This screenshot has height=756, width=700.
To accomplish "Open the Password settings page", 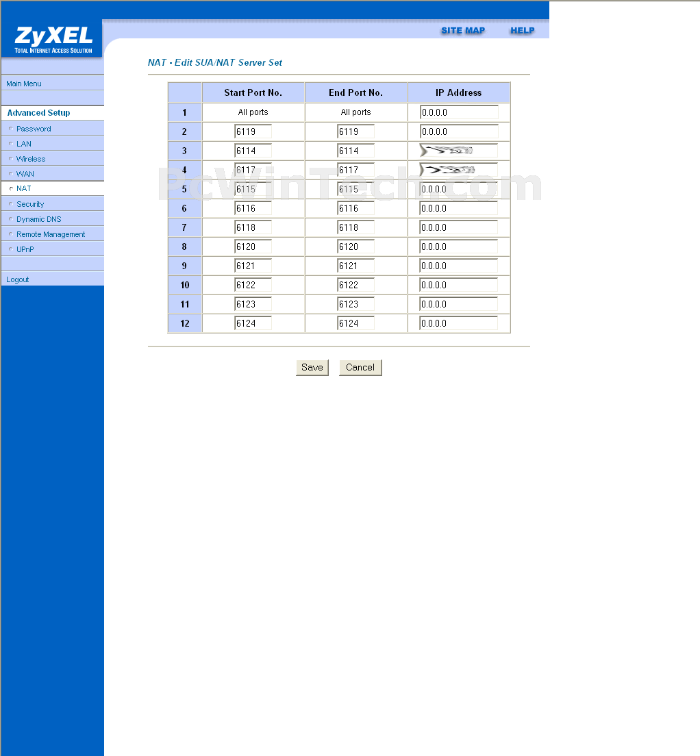I will click(34, 129).
